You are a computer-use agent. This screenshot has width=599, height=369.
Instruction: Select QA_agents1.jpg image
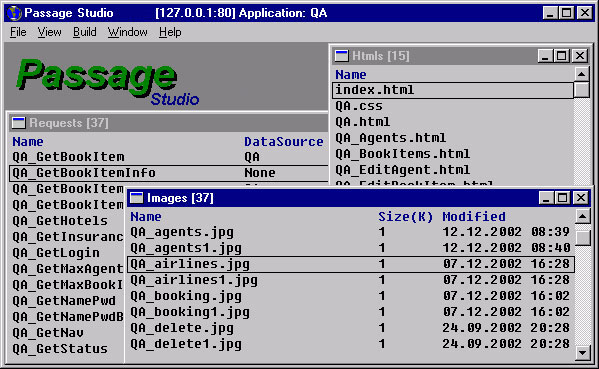(351, 248)
